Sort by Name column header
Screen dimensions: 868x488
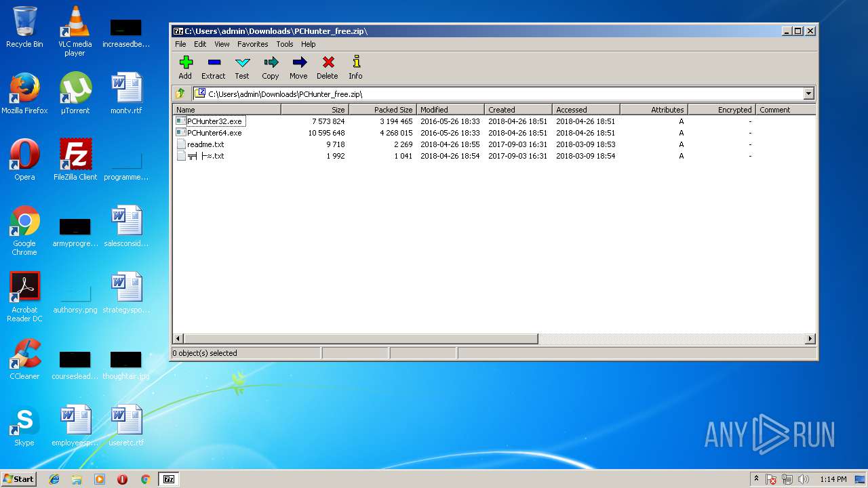coord(227,109)
